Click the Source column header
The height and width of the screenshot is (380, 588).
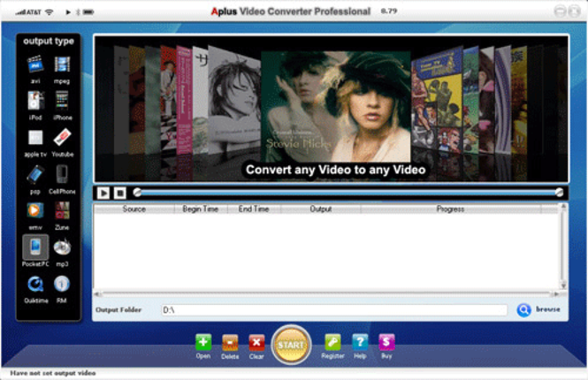coord(134,209)
